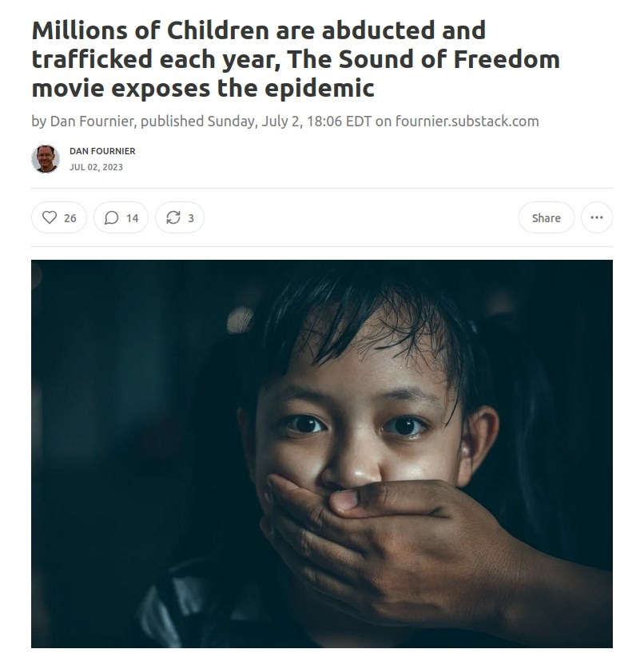Open comments via the speech bubble icon
The width and height of the screenshot is (644, 653).
[111, 217]
